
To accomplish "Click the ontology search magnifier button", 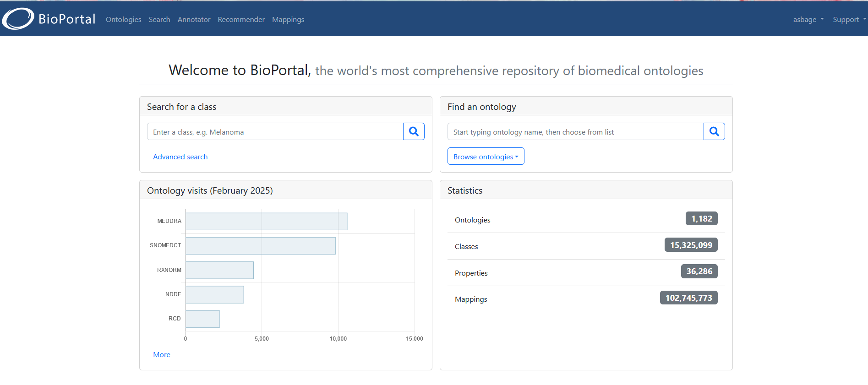I will [x=714, y=132].
